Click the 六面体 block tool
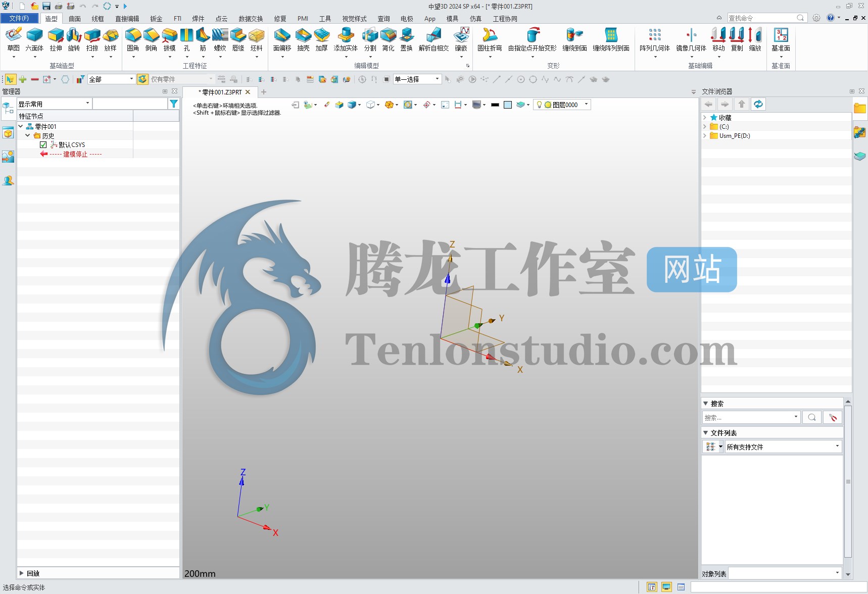 (34, 39)
